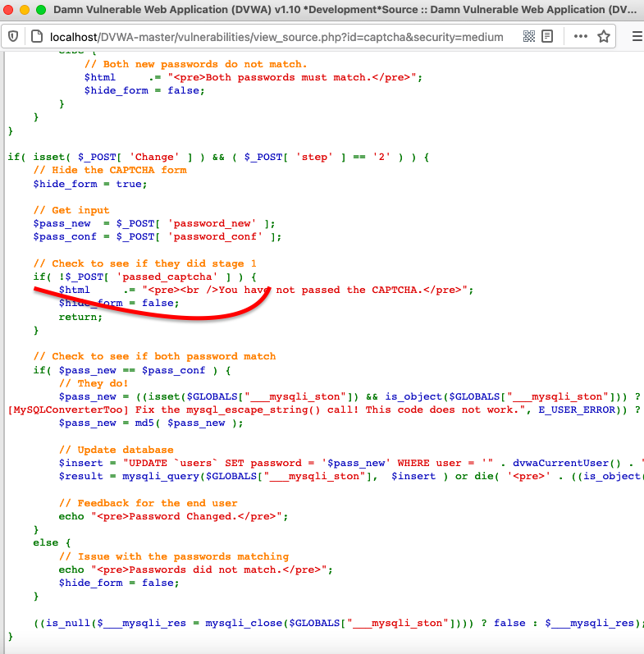This screenshot has width=644, height=654.
Task: Open page actions three-dots menu
Action: pos(581,37)
